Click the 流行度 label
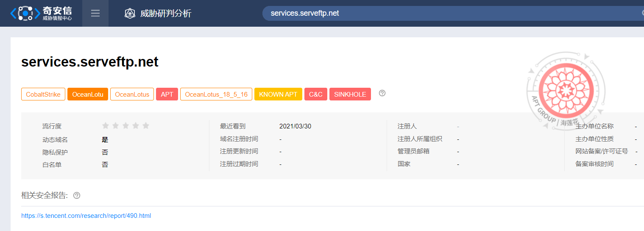Screen dimensions: 644x231 tap(52, 126)
